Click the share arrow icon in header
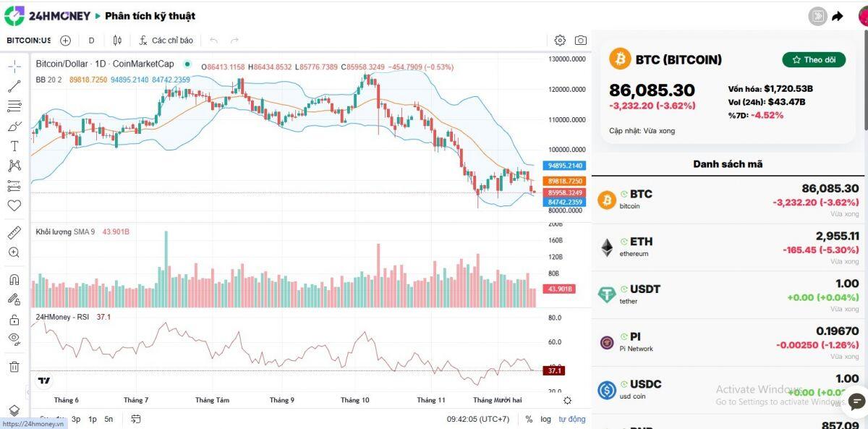The height and width of the screenshot is (429, 868). (838, 16)
